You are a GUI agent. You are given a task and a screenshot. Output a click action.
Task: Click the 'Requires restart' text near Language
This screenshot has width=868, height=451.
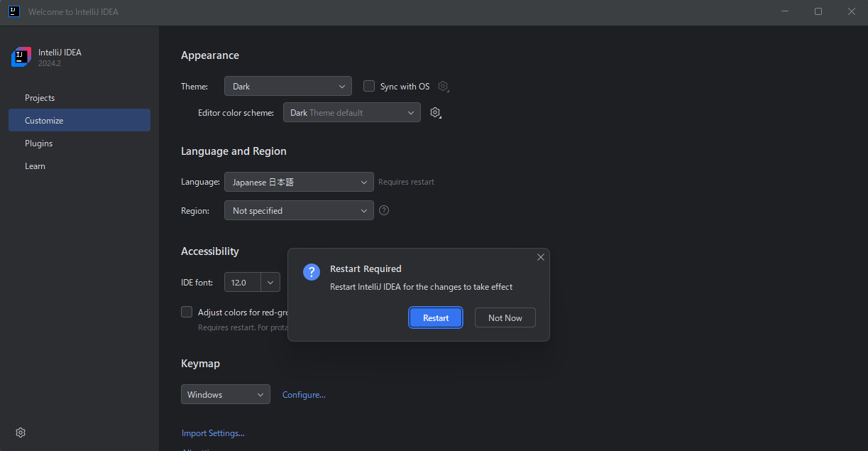point(406,182)
